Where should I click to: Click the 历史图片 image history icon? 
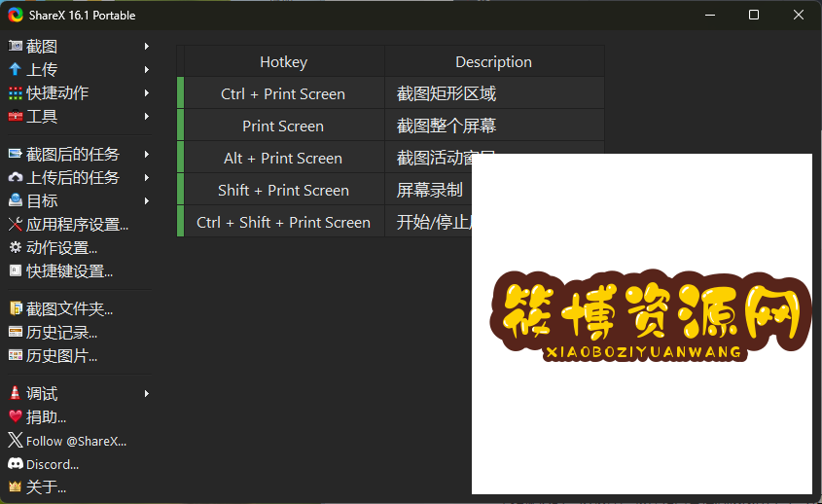coord(16,355)
